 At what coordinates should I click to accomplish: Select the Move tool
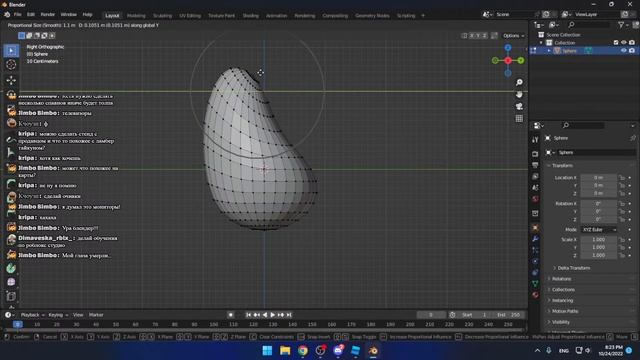click(11, 80)
